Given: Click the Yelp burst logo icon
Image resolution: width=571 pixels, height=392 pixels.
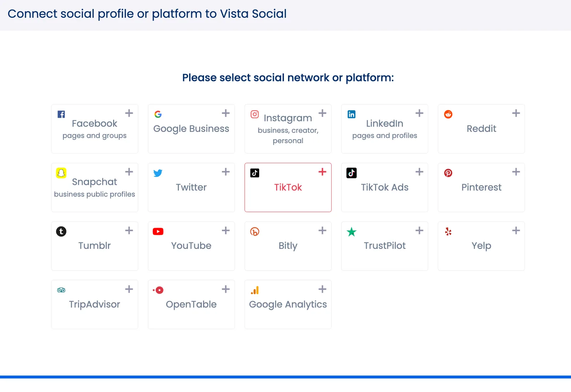Looking at the screenshot, I should (x=448, y=232).
